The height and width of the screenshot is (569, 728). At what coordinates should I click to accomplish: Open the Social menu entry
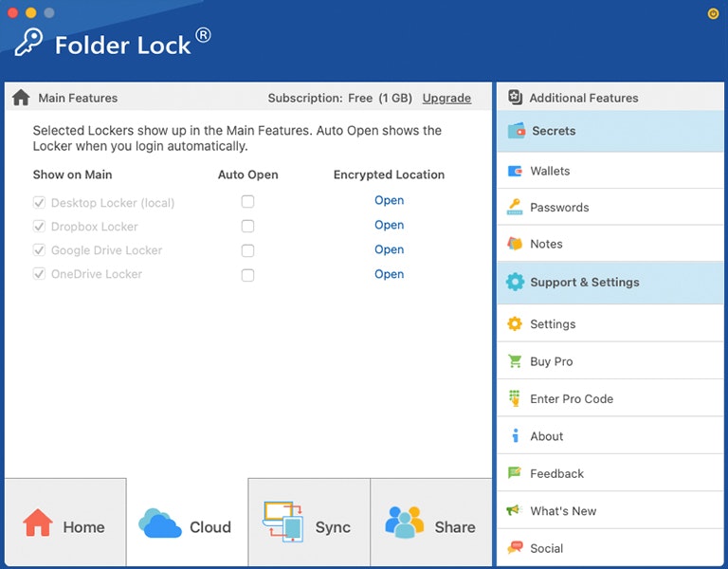pyautogui.click(x=610, y=548)
